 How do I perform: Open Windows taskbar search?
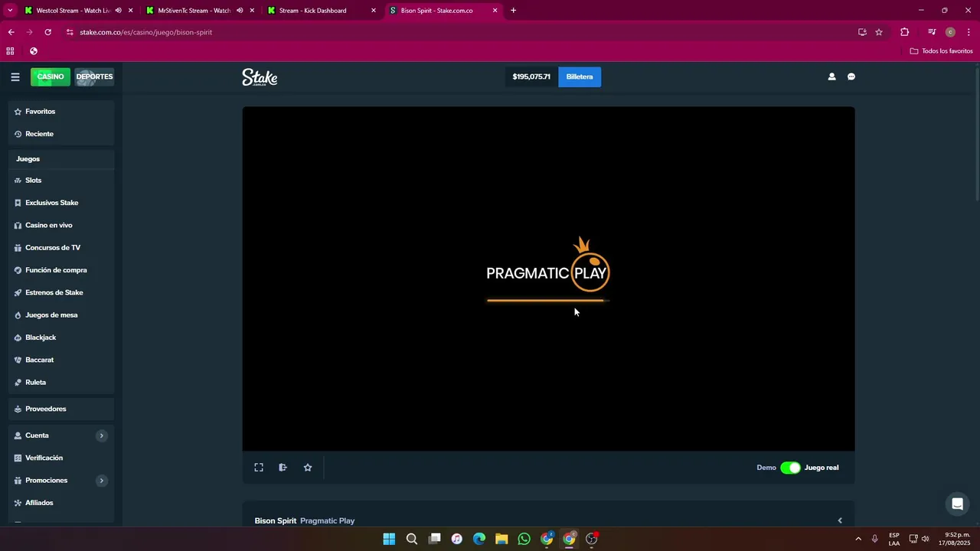[412, 539]
